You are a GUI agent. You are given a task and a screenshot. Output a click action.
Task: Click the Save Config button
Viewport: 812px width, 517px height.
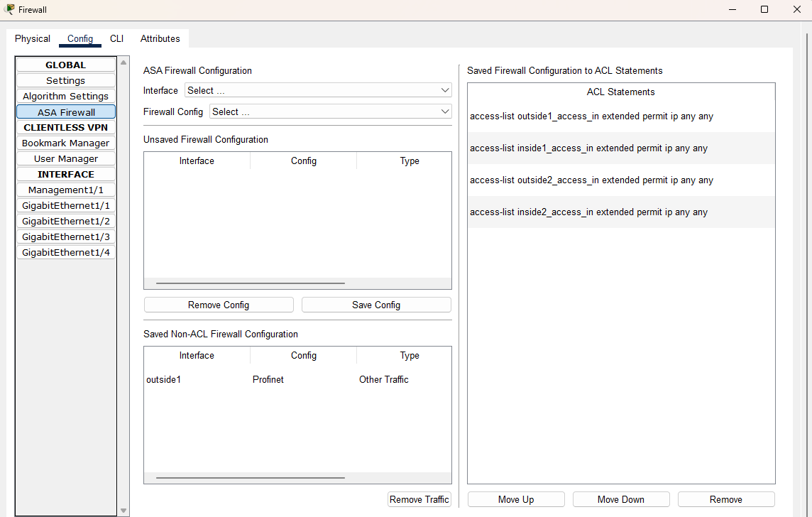pos(375,304)
